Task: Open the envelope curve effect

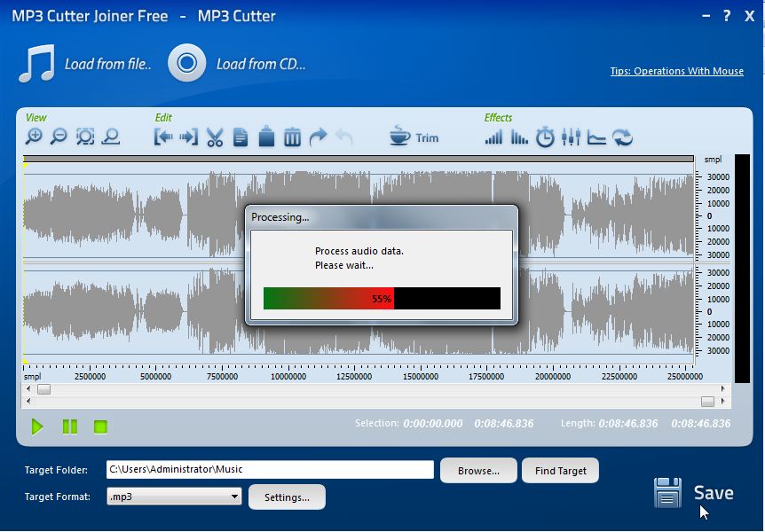Action: click(x=596, y=137)
